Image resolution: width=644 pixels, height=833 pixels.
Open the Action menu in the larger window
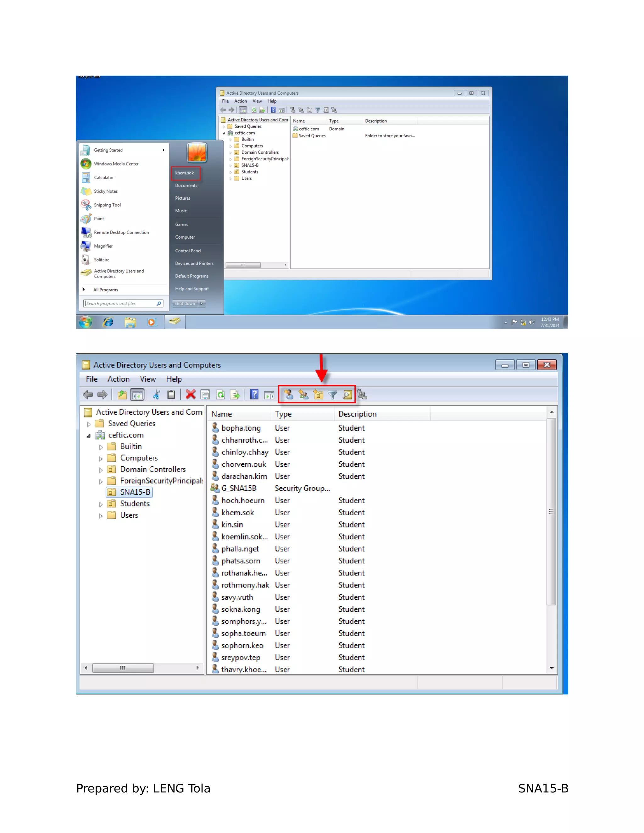[118, 379]
